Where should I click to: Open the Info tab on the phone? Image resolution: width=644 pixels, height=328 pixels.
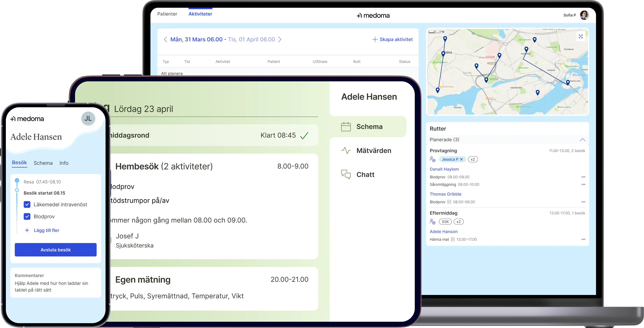(64, 163)
